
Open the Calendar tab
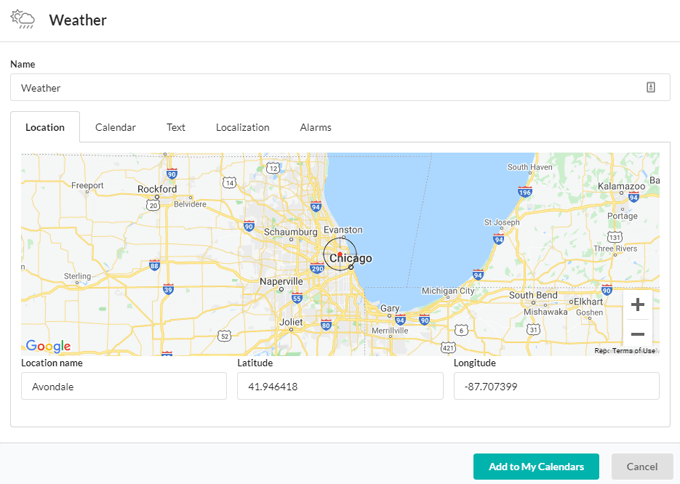point(115,128)
